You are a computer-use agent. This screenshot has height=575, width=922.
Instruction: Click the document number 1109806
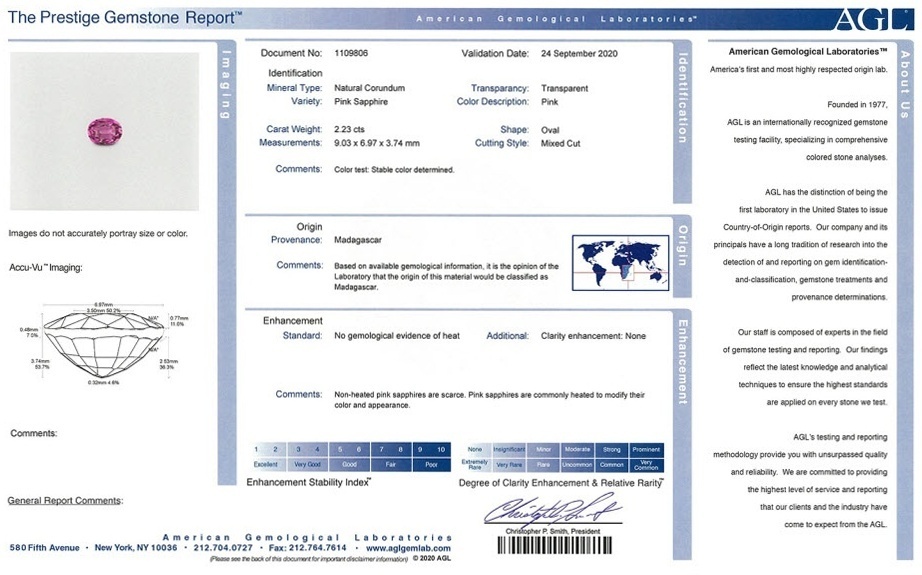pyautogui.click(x=351, y=52)
